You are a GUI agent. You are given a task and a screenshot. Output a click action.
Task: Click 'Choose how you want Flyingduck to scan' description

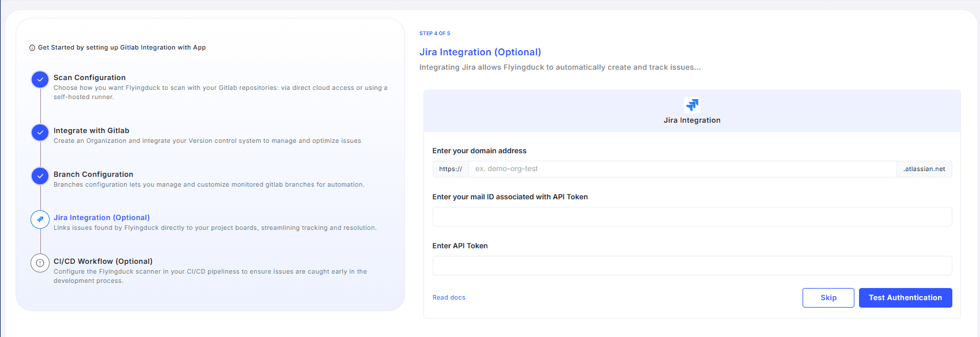click(220, 92)
